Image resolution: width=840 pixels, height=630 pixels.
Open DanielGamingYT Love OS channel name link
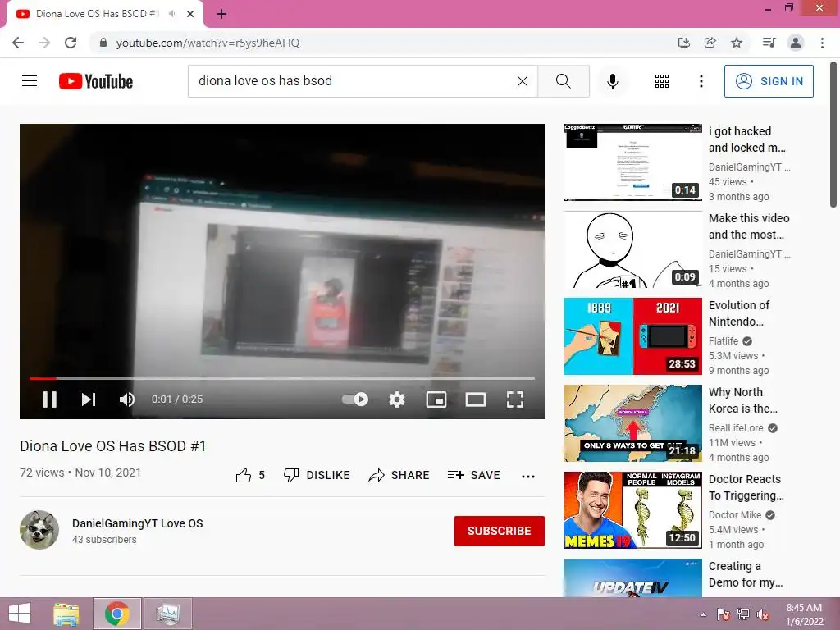[138, 523]
